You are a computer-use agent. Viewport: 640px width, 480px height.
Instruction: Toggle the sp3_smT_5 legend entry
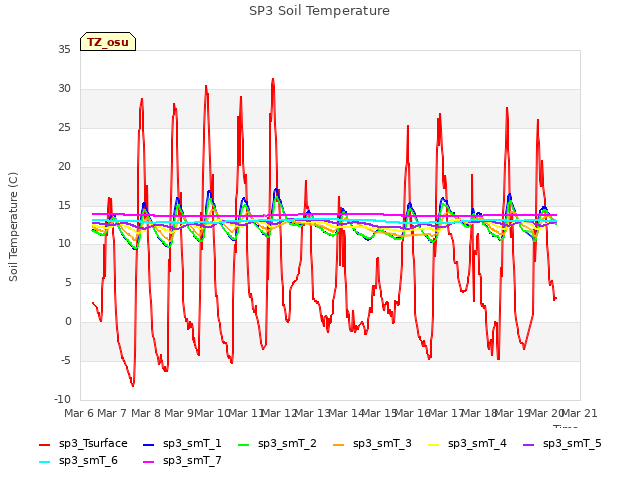coord(562,444)
